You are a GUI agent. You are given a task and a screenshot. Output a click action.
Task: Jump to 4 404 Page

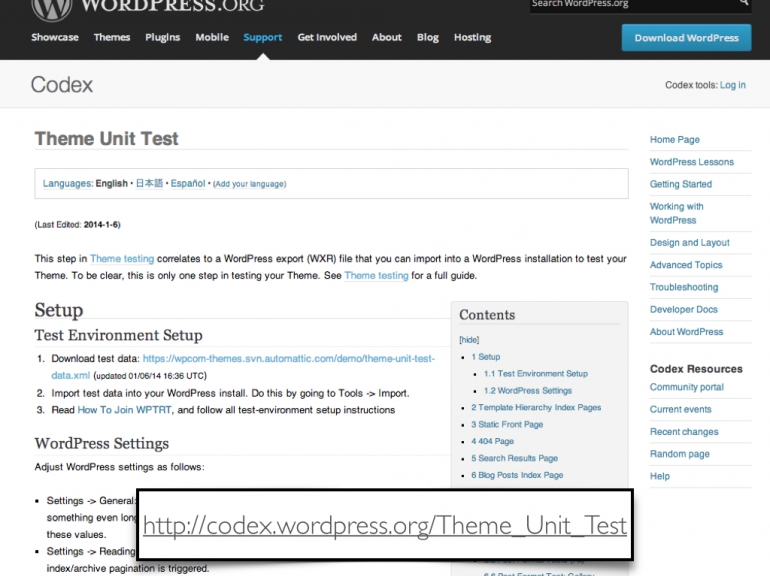pos(493,441)
